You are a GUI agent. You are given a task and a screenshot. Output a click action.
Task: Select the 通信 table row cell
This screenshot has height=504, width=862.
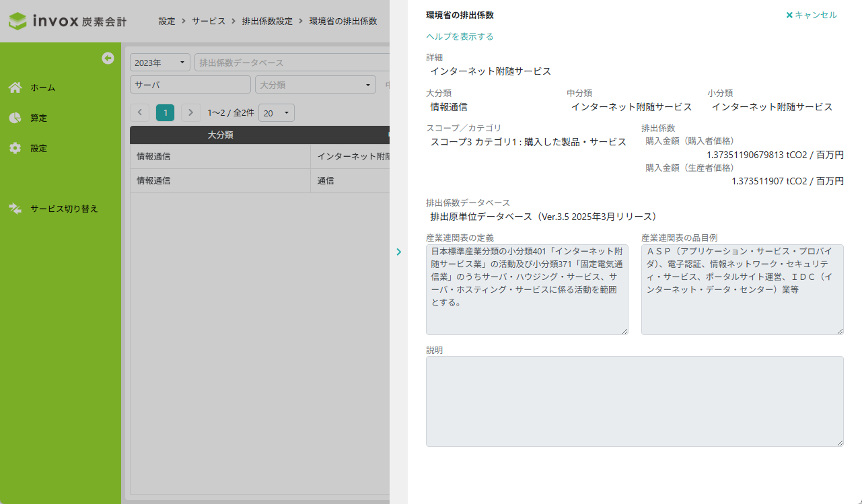[x=350, y=180]
